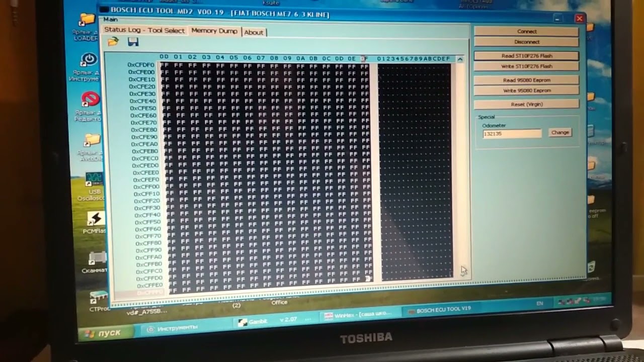Image resolution: width=644 pixels, height=362 pixels.
Task: Click Write 95080 Eeprom
Action: (526, 90)
